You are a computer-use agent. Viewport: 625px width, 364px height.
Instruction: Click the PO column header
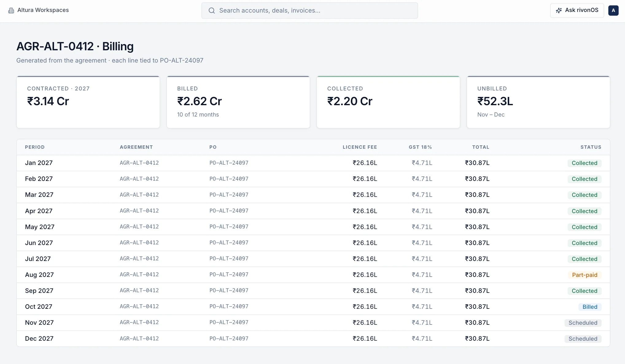(x=213, y=147)
